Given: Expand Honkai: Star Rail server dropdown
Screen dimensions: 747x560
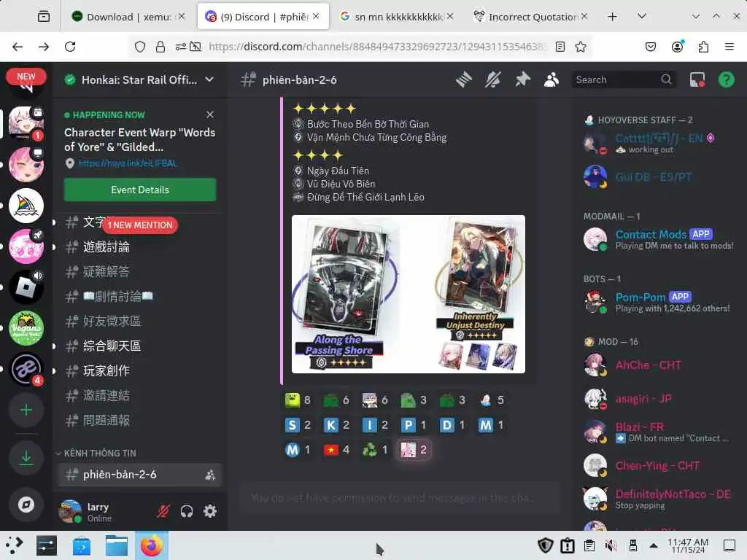Looking at the screenshot, I should (x=209, y=79).
